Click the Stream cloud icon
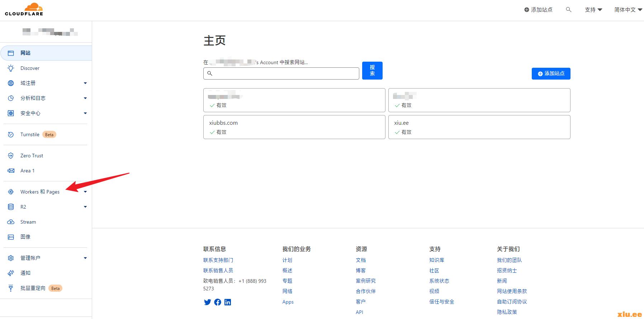The height and width of the screenshot is (319, 644). coord(11,222)
